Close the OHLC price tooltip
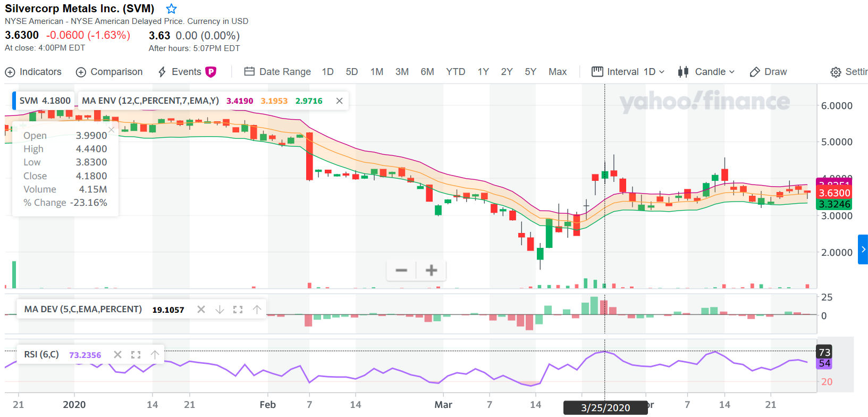The height and width of the screenshot is (417, 868). coord(111,129)
